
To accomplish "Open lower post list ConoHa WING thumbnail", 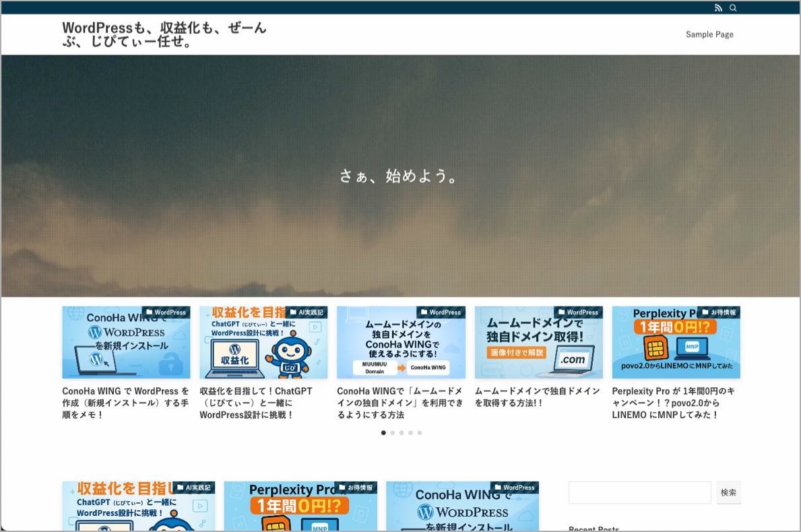I will (462, 506).
